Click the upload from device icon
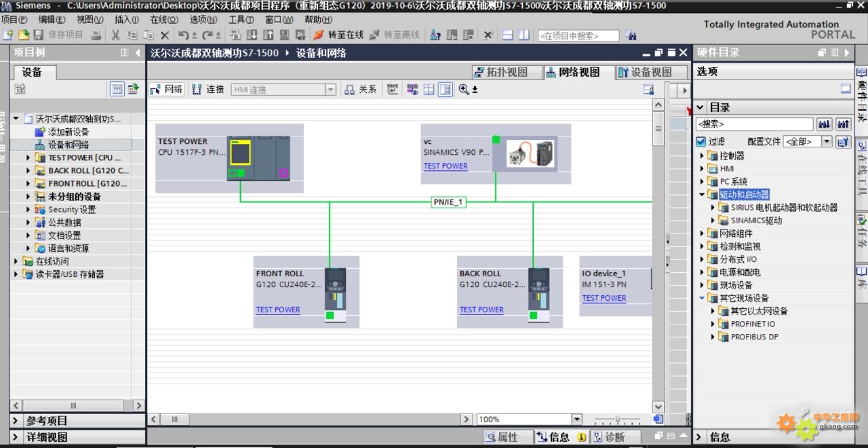Screen dimensions: 868x448 tap(268, 35)
